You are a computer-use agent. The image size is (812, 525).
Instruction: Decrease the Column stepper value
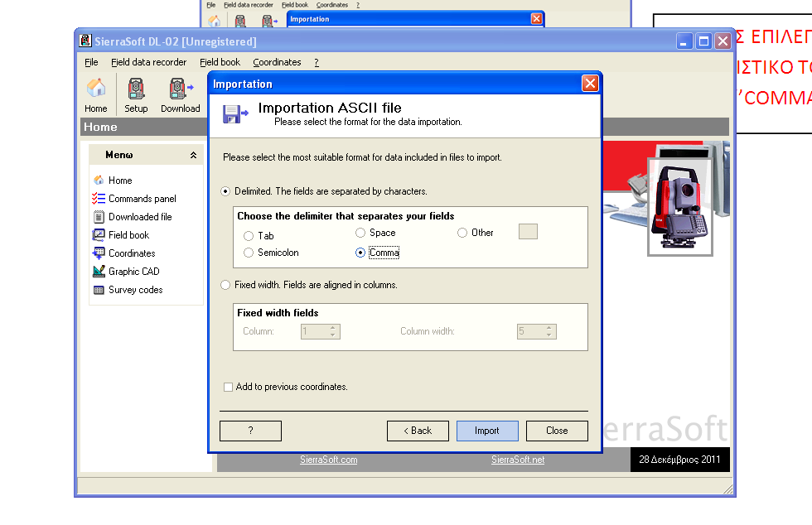[333, 335]
